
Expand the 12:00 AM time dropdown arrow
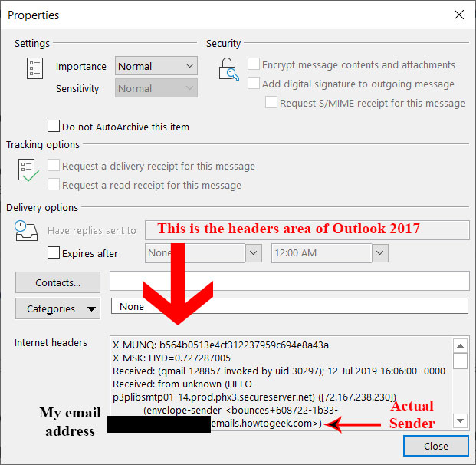(380, 253)
